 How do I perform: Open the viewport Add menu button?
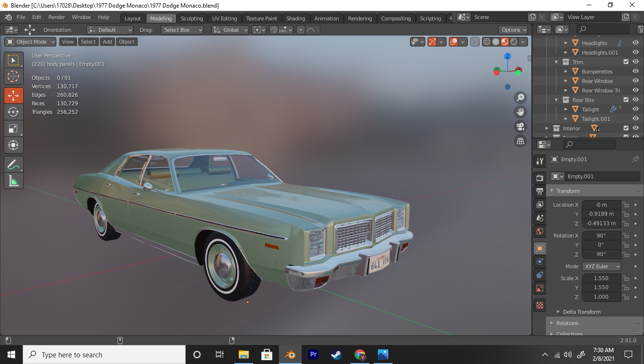coord(107,42)
